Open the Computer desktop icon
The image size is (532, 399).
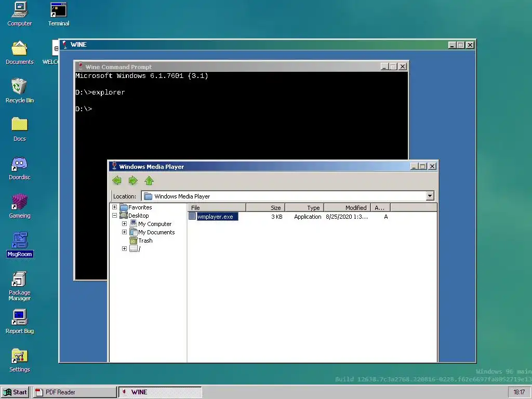coord(19,14)
